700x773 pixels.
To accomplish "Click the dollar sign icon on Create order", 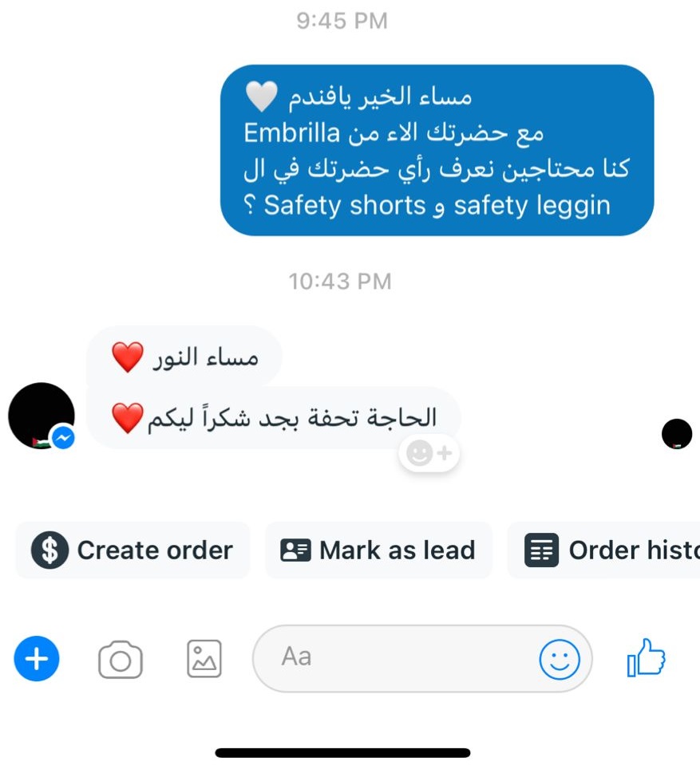I will [x=49, y=550].
